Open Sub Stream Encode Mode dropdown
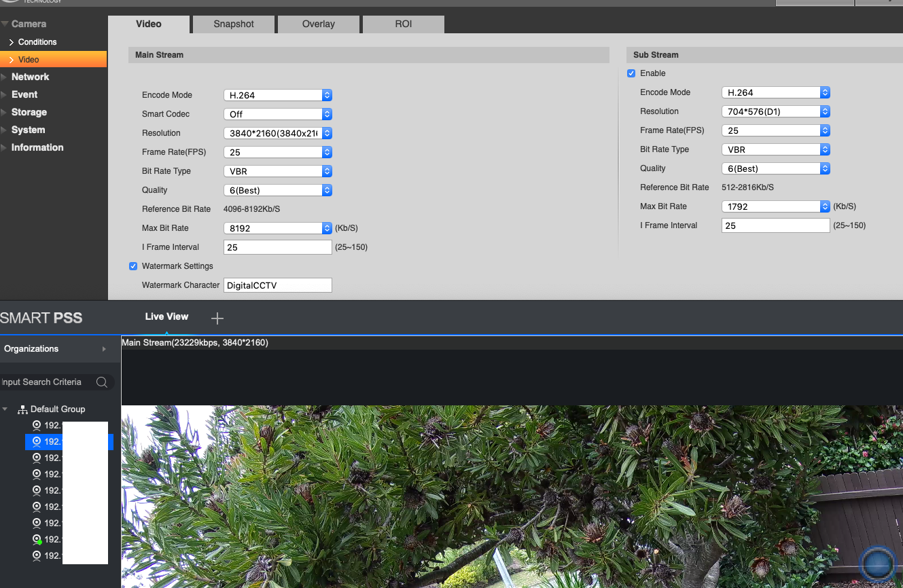The image size is (903, 588). pos(776,92)
